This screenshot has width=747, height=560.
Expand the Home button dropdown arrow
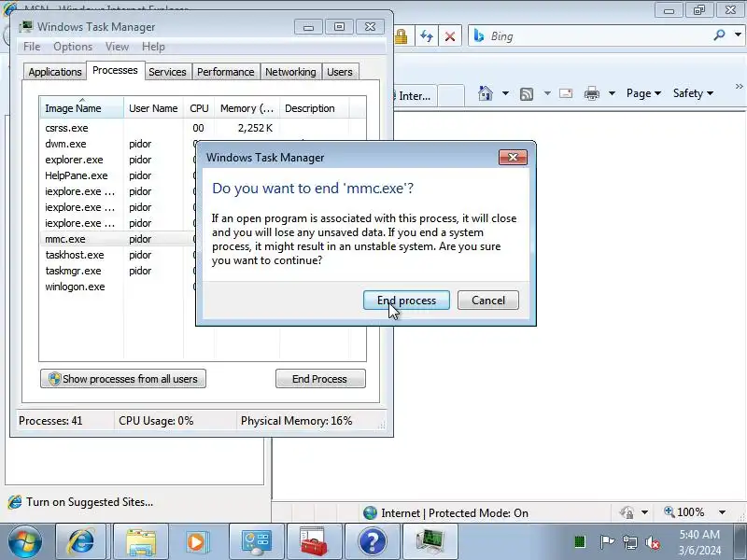tap(505, 92)
